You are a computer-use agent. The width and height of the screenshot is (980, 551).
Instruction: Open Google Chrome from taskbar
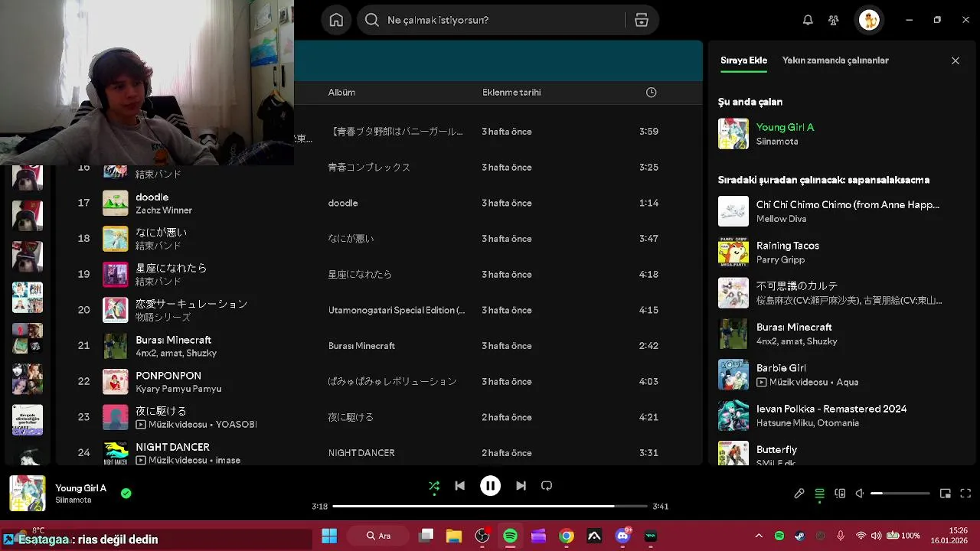[567, 536]
